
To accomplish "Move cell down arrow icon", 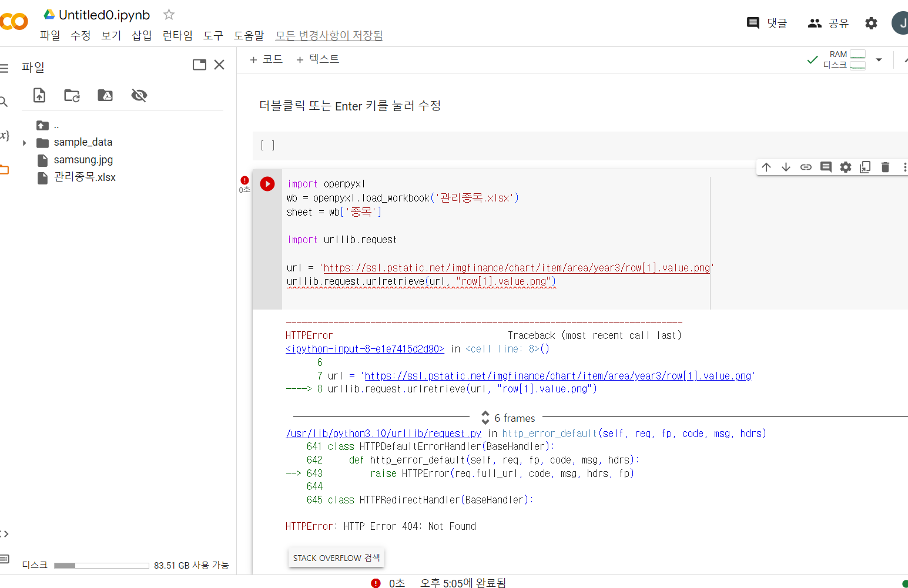I will (786, 167).
